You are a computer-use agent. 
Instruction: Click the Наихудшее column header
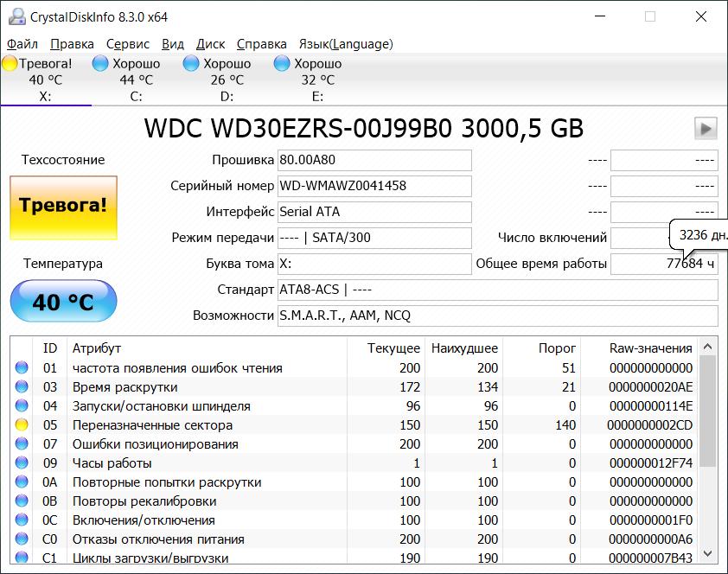click(463, 348)
